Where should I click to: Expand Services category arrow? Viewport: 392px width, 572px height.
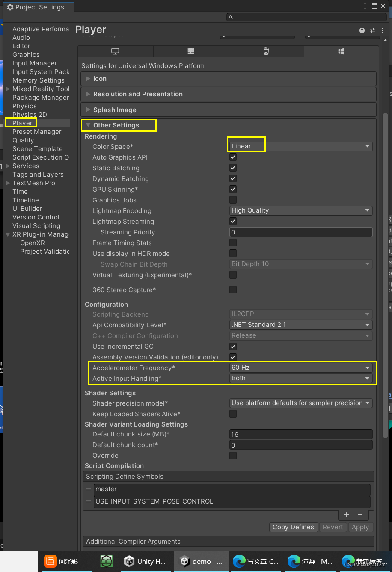(x=8, y=166)
